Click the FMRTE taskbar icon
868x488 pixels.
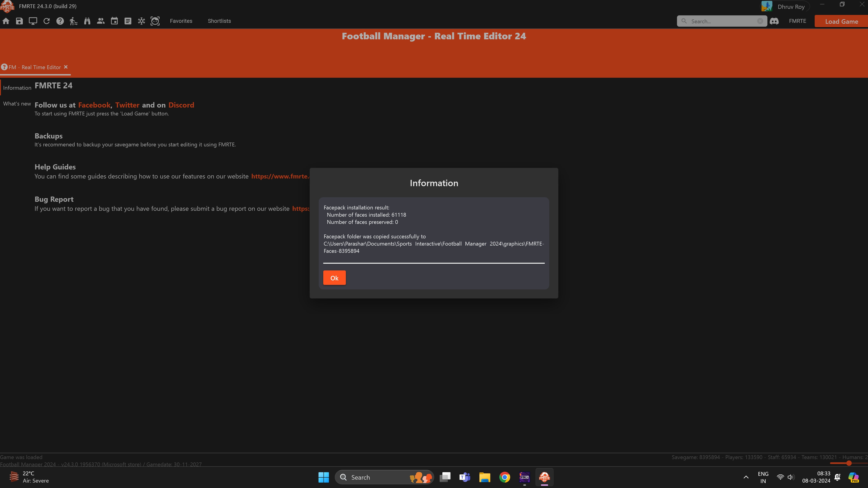pos(545,477)
